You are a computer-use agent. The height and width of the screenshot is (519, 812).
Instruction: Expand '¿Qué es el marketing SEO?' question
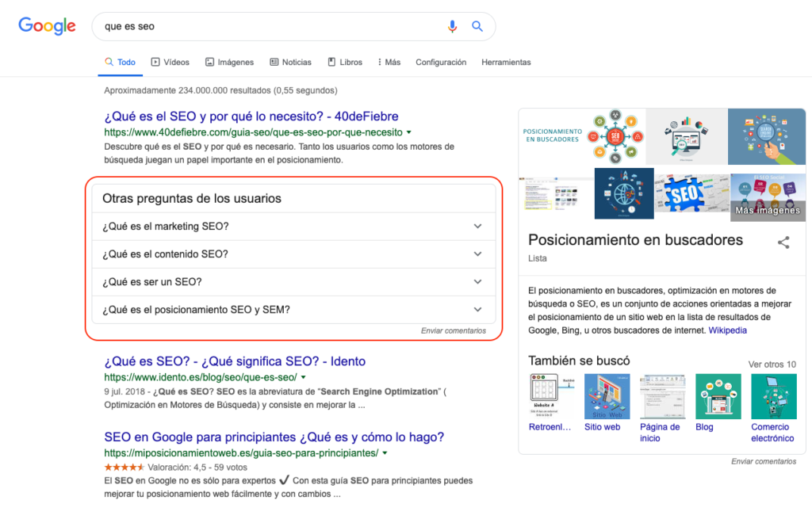(x=293, y=227)
